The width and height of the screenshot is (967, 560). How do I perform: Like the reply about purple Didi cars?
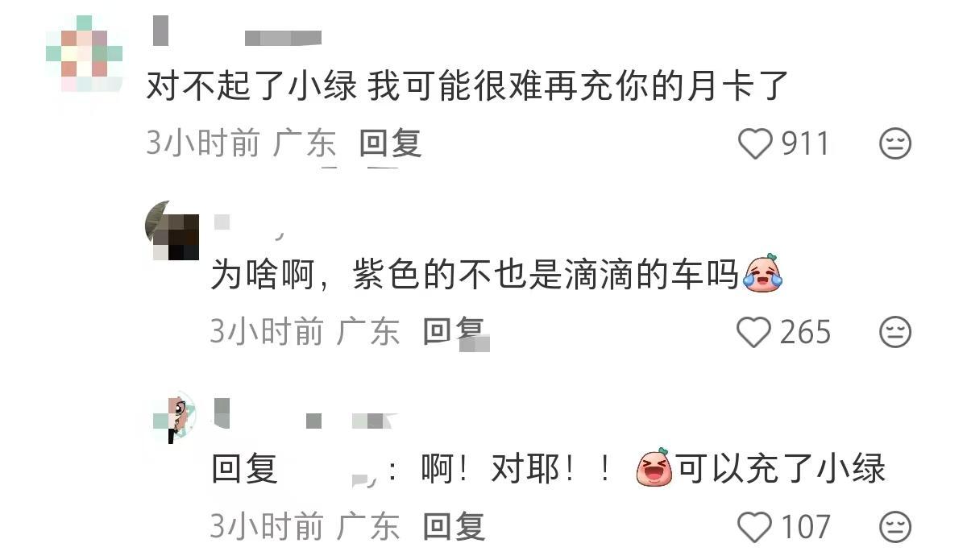pos(755,332)
